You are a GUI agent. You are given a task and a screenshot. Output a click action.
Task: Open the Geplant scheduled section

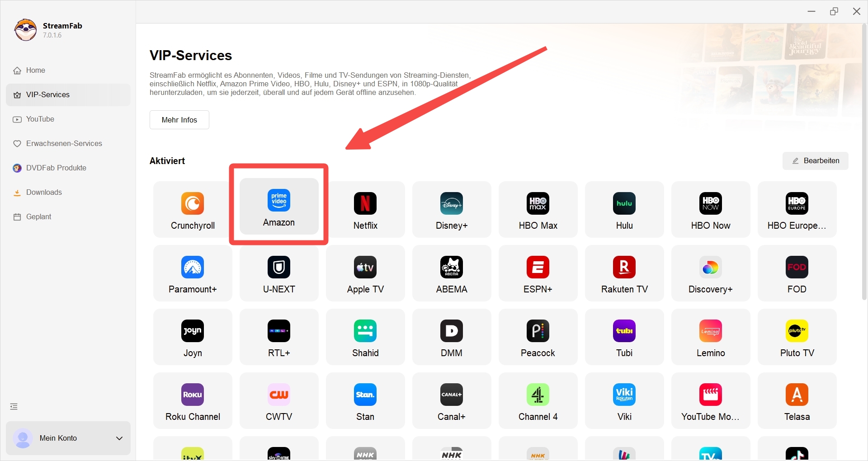(38, 216)
